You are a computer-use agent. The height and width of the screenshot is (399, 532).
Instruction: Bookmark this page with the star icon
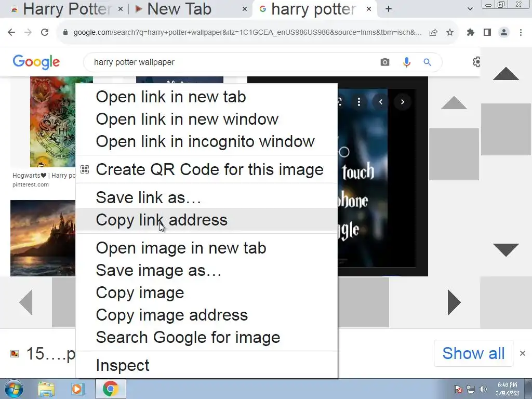[450, 33]
